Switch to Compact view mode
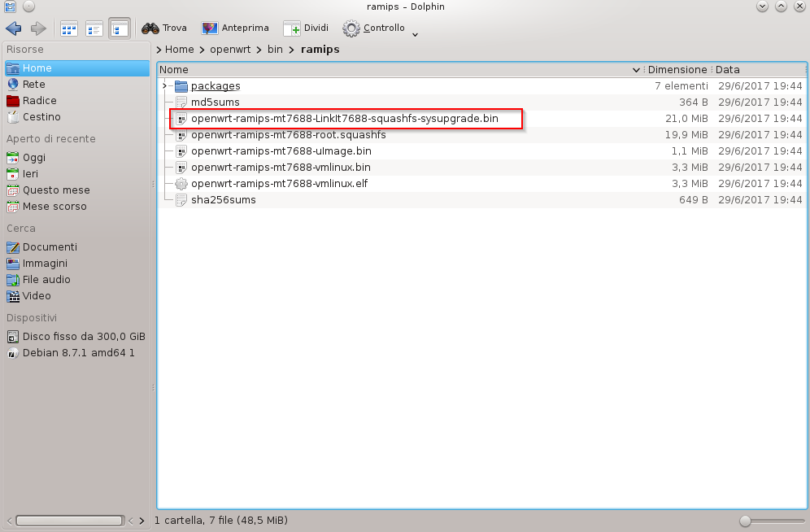This screenshot has width=810, height=532. point(94,28)
